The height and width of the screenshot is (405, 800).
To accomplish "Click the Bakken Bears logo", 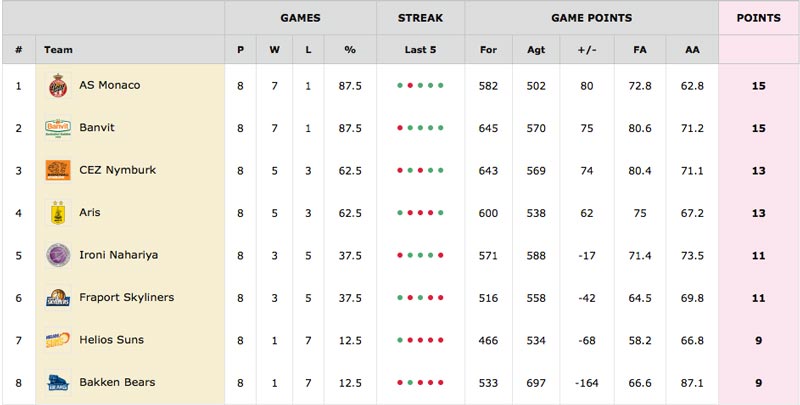I will point(58,382).
